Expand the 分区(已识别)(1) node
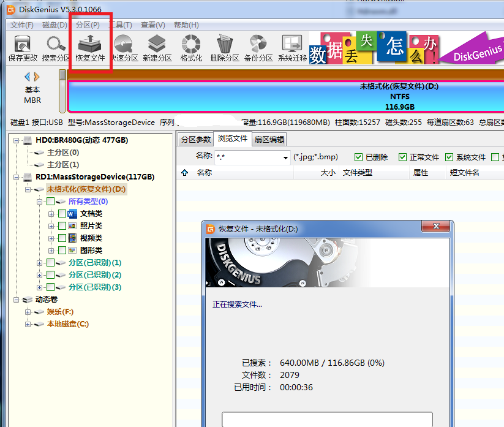Image resolution: width=504 pixels, height=427 pixels. click(39, 263)
